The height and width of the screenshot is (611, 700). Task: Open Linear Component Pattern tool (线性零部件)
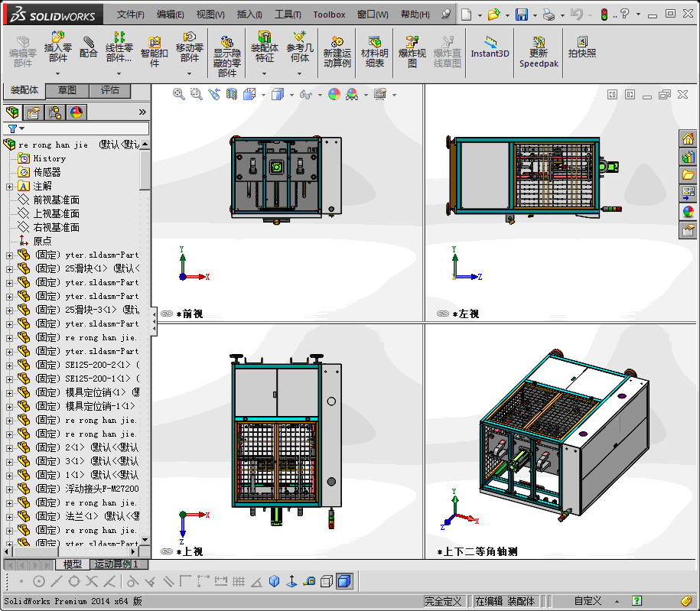(119, 47)
